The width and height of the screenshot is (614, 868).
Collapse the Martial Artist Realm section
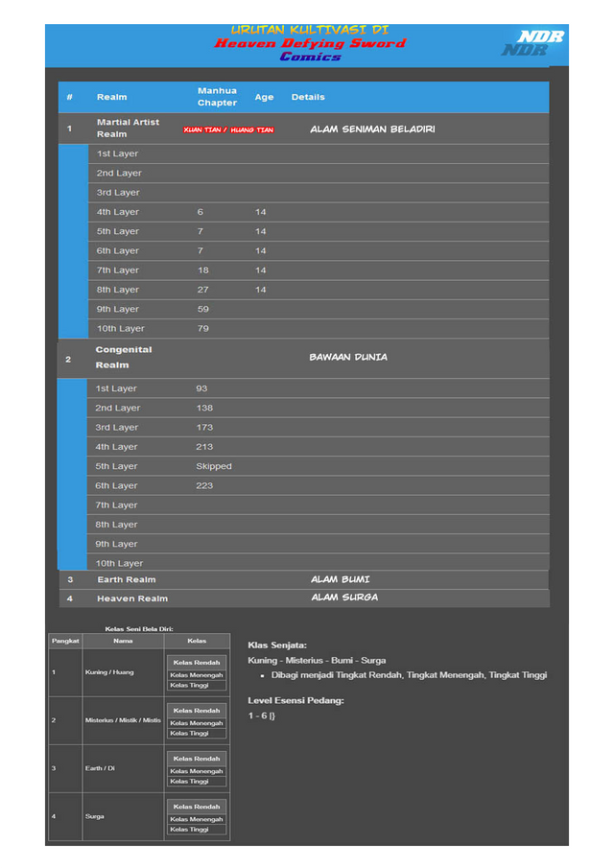pos(128,129)
